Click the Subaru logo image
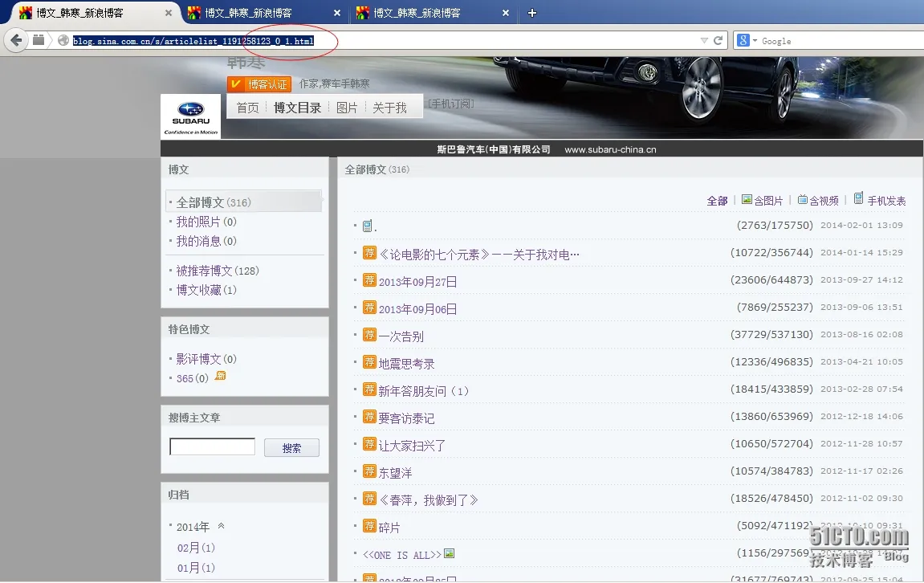924x583 pixels. (190, 116)
